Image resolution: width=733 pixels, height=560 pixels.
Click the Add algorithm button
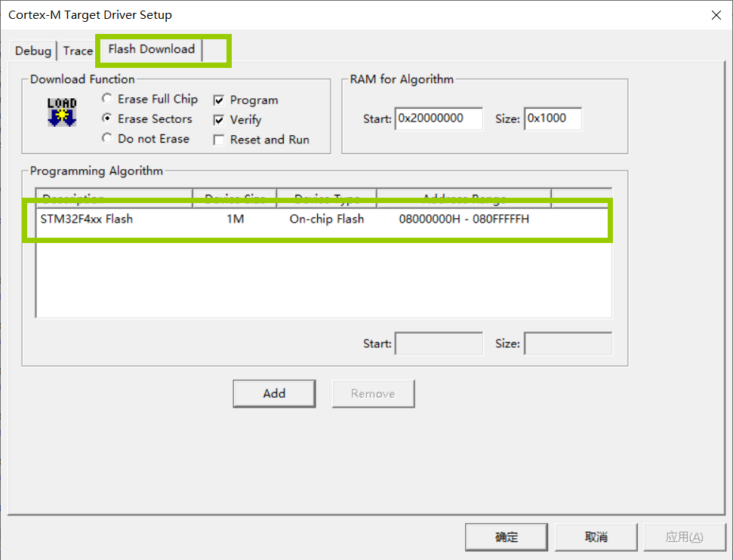tap(275, 394)
